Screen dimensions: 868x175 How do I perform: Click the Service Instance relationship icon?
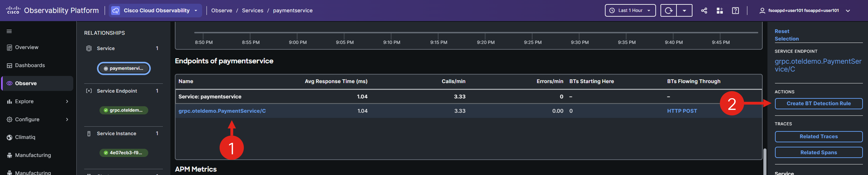[89, 134]
